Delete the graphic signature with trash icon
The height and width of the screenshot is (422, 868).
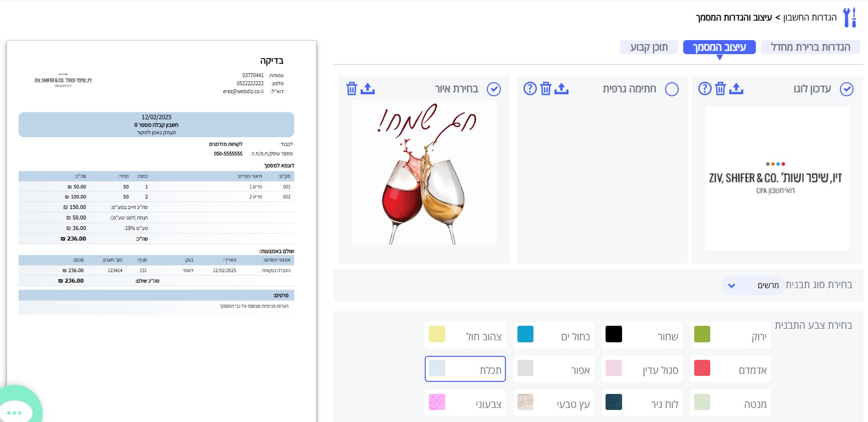(x=546, y=89)
